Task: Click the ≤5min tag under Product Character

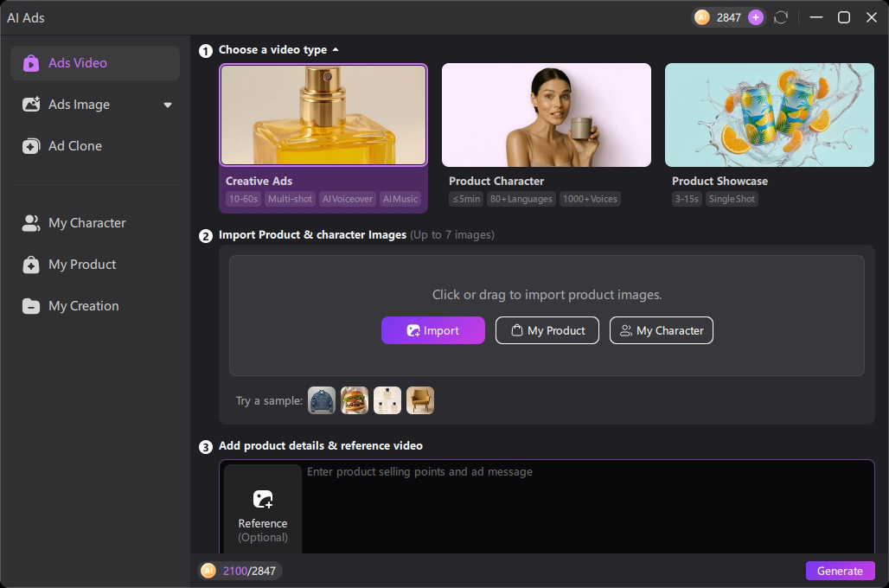Action: click(x=466, y=199)
